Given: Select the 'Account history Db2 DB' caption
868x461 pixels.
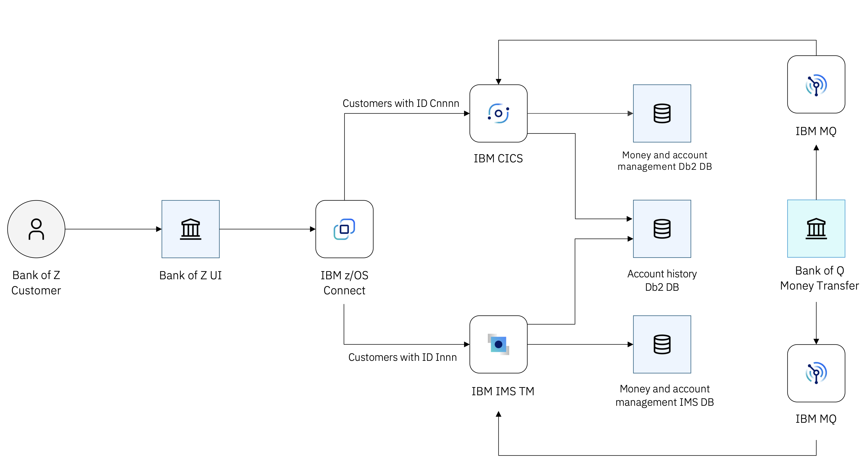Looking at the screenshot, I should point(662,280).
